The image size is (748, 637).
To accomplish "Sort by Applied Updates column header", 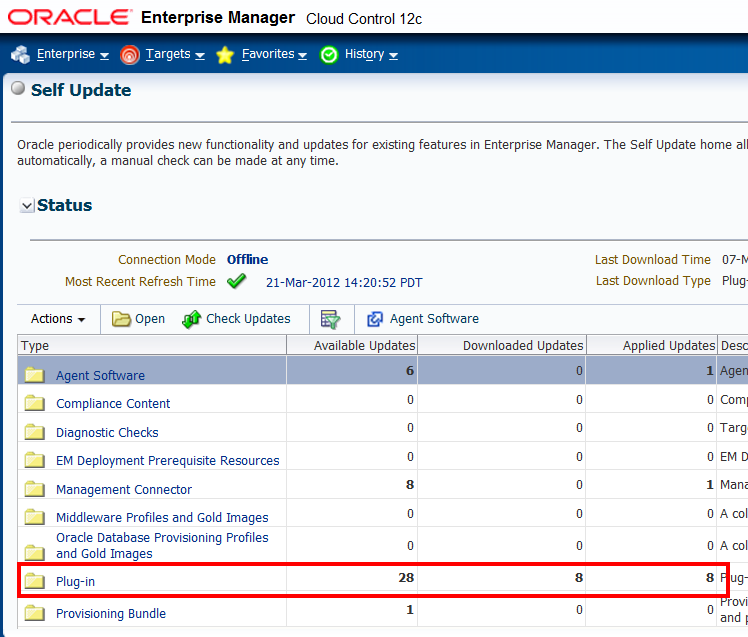I will (651, 345).
